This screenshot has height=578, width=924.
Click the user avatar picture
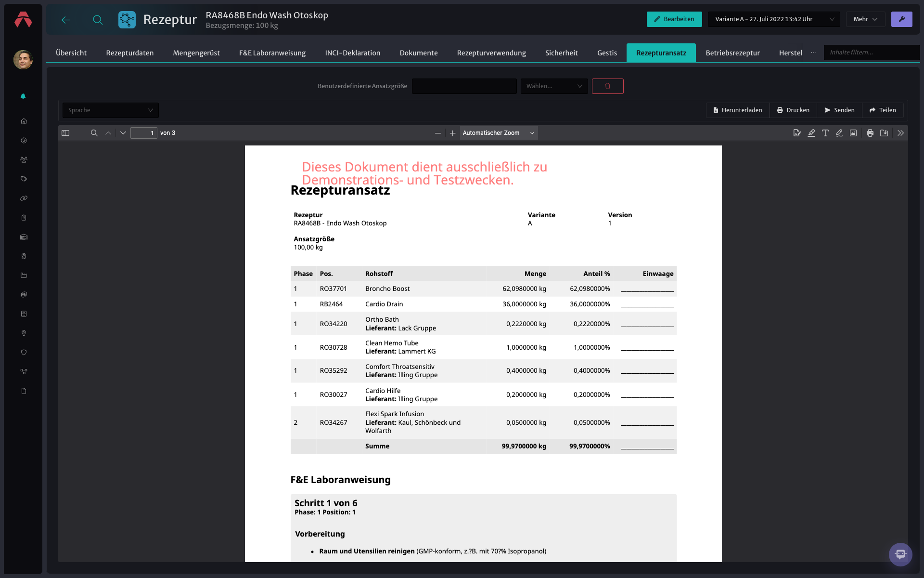coord(23,60)
